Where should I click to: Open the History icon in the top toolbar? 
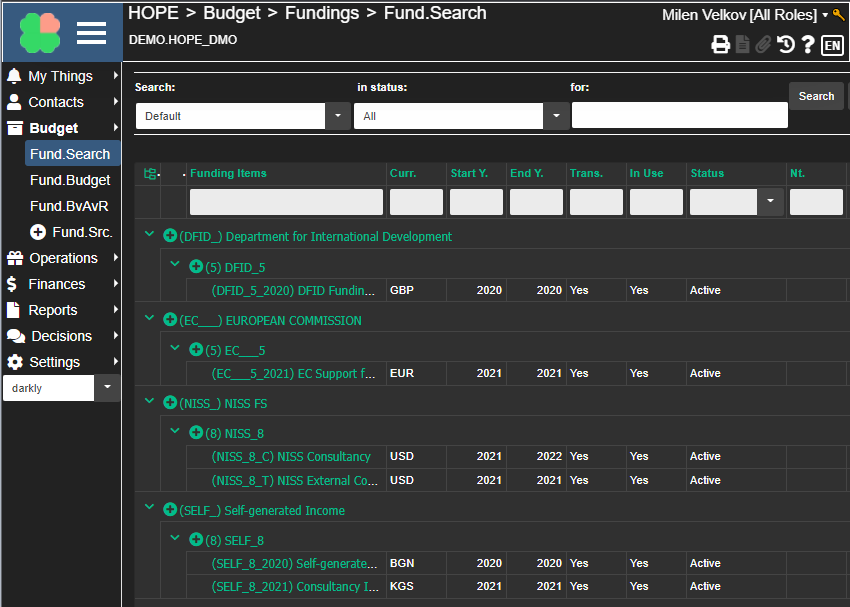coord(786,44)
